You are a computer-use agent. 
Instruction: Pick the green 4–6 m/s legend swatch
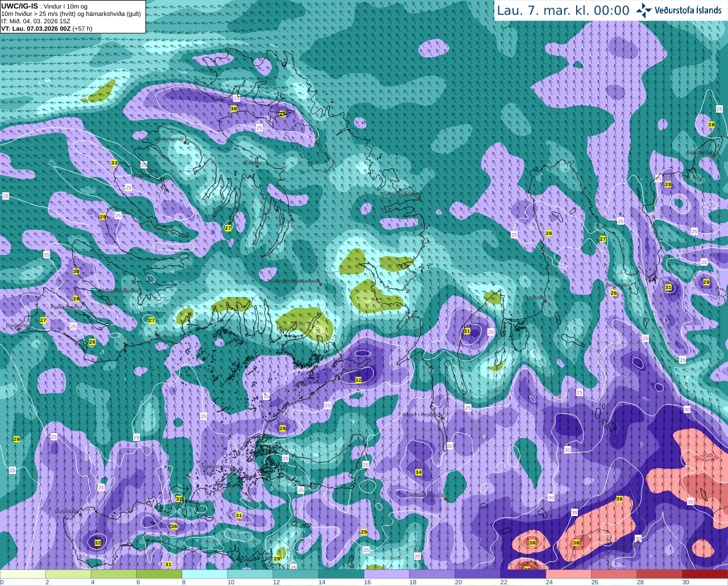(114, 574)
